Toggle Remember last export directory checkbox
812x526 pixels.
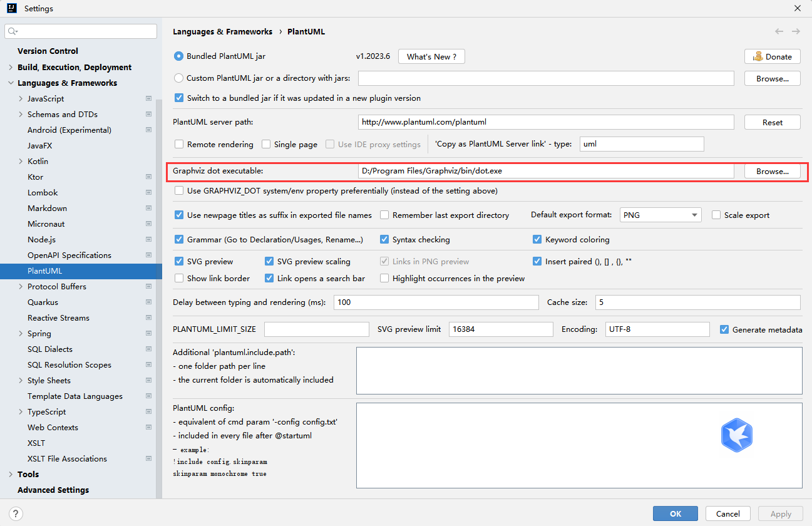tap(384, 215)
